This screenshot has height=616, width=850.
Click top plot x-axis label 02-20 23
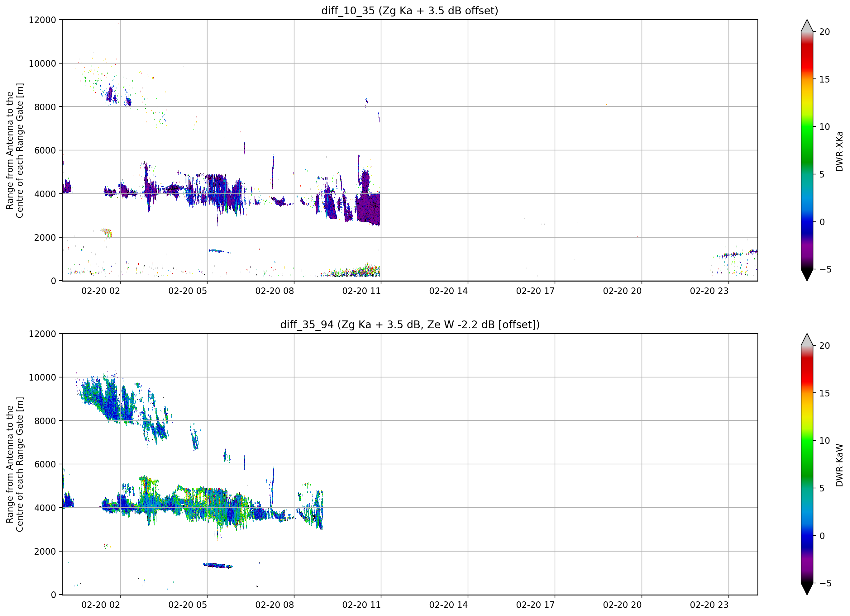point(709,291)
